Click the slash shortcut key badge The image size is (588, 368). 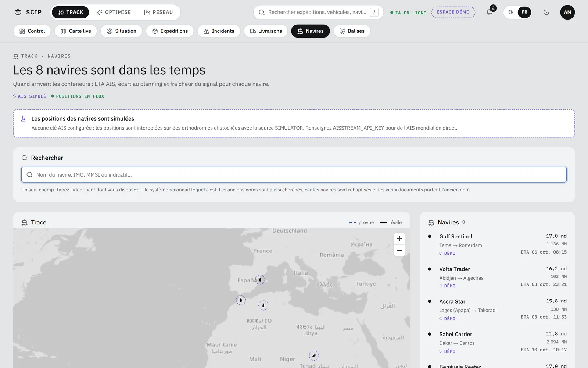tap(374, 12)
